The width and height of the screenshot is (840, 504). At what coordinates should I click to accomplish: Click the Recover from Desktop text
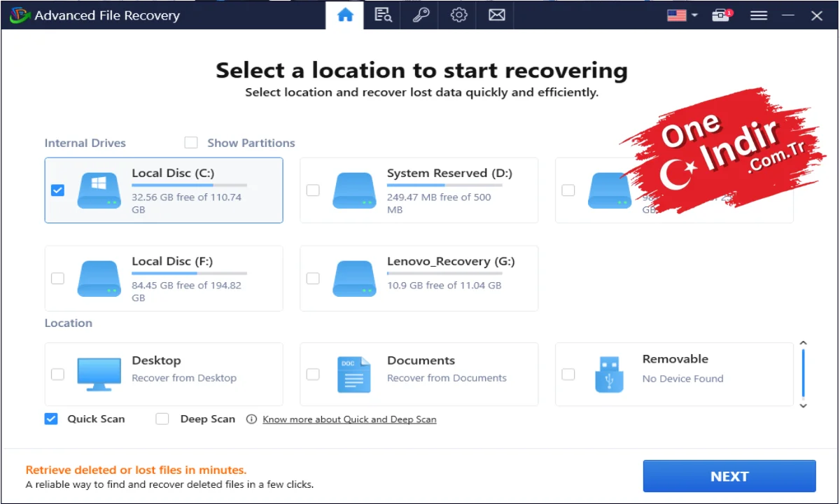click(184, 378)
